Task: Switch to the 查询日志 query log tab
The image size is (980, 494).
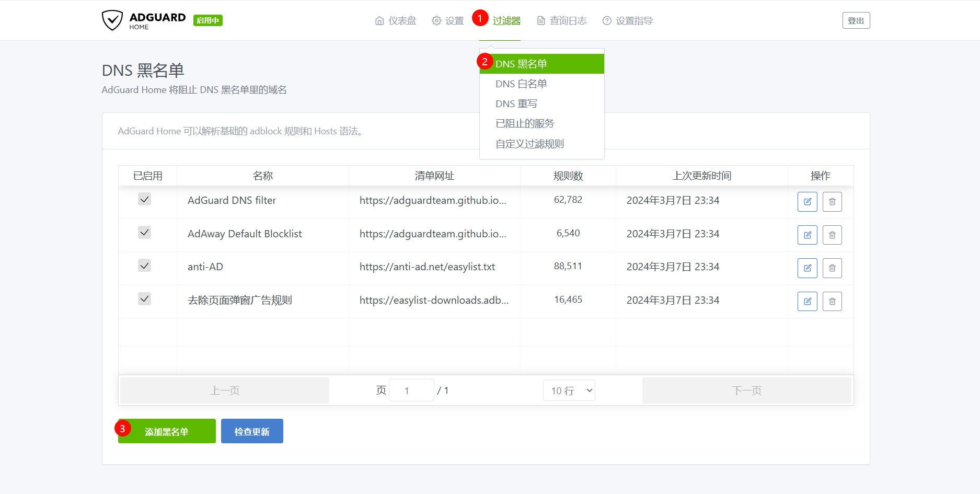Action: (x=562, y=21)
